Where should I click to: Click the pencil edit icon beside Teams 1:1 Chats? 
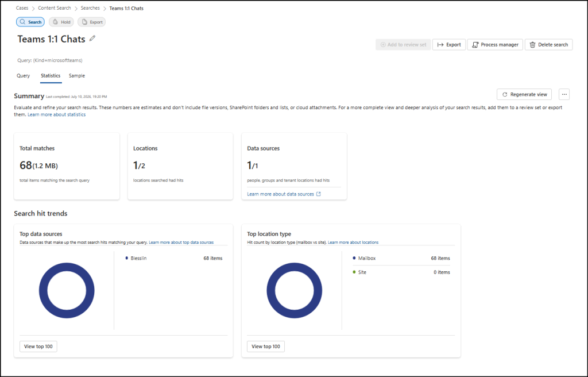[x=92, y=39]
